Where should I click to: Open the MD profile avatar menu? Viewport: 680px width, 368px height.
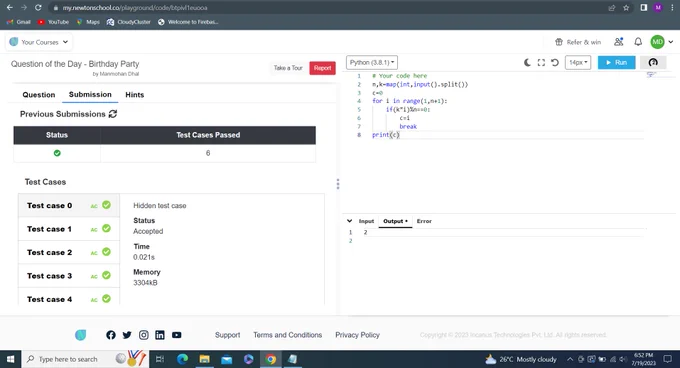pos(657,42)
